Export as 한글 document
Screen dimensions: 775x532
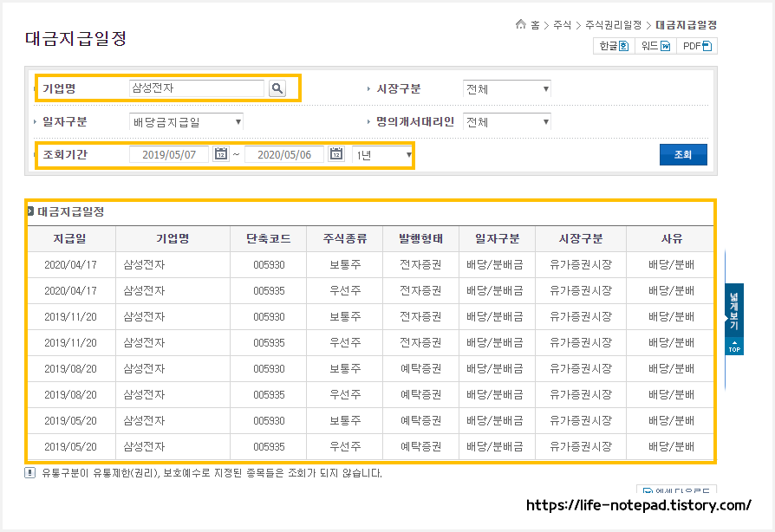(614, 46)
